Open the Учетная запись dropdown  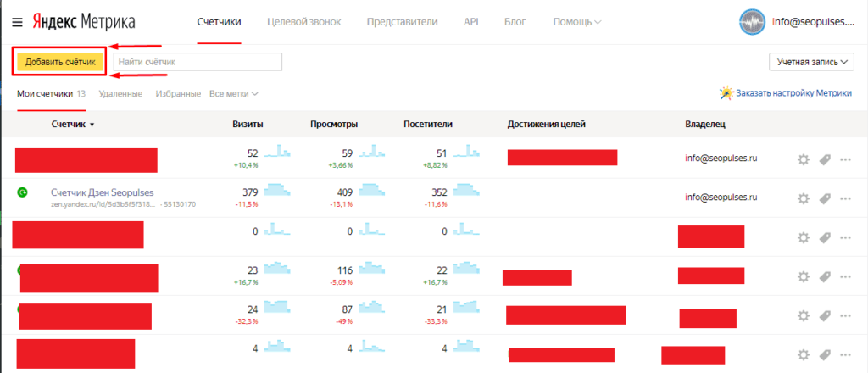coord(811,62)
